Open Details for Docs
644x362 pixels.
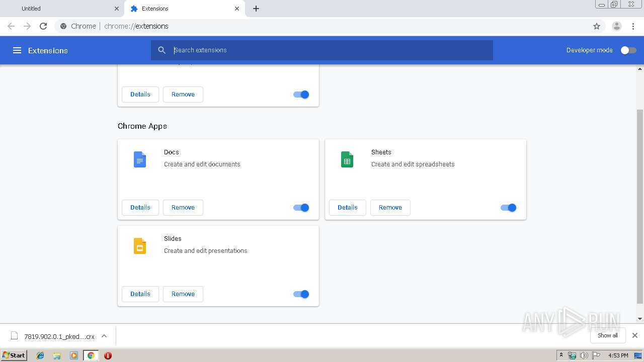coord(140,208)
